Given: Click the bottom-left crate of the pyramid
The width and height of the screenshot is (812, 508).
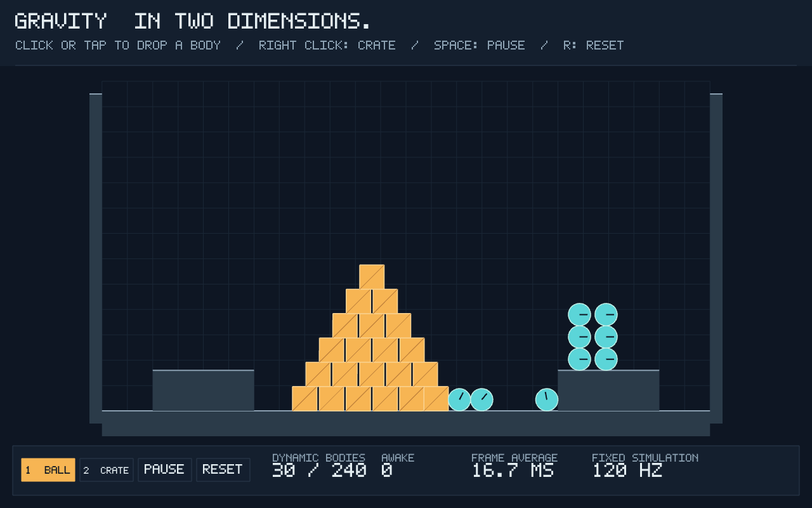Looking at the screenshot, I should coord(304,399).
